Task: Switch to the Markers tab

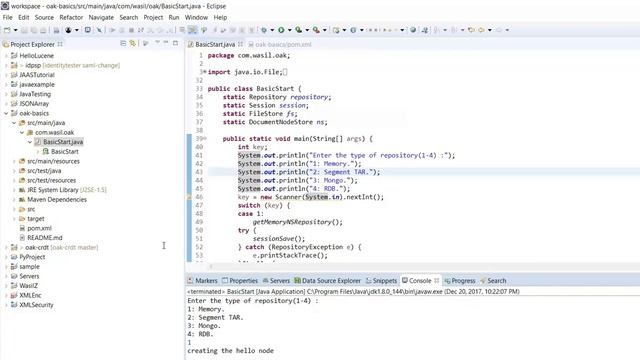Action: (x=202, y=281)
